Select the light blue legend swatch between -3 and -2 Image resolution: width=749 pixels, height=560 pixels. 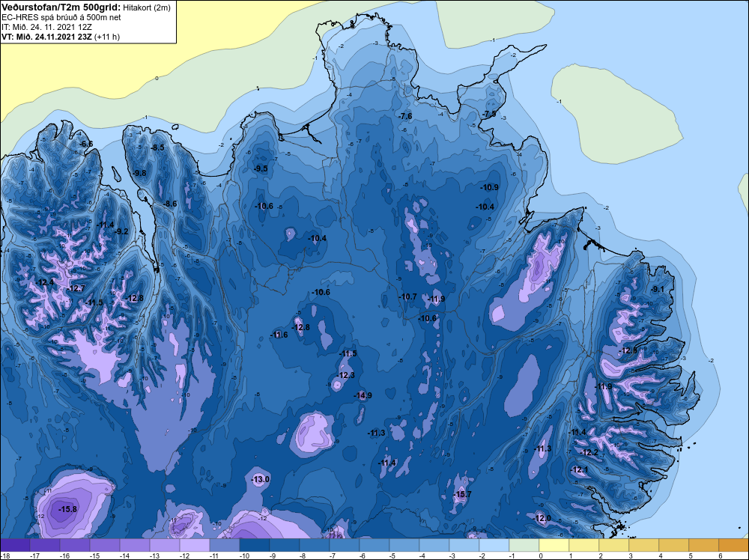coord(464,545)
